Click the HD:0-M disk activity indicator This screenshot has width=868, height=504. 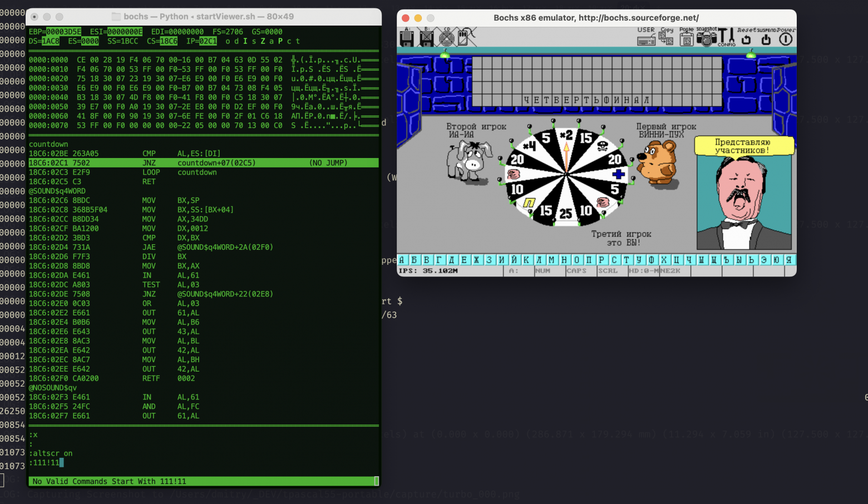644,270
